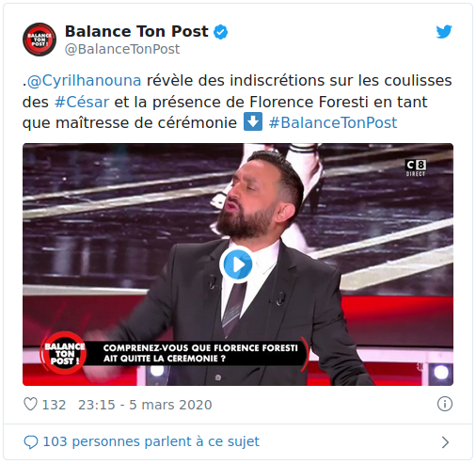Open '103 personnes parlent à ce sujet'
The image size is (476, 464).
(151, 441)
